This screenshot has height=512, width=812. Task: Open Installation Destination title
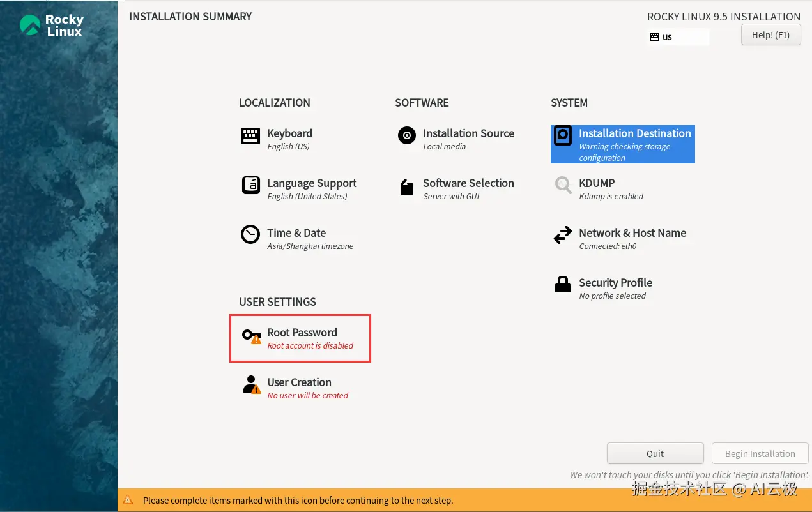[635, 133]
